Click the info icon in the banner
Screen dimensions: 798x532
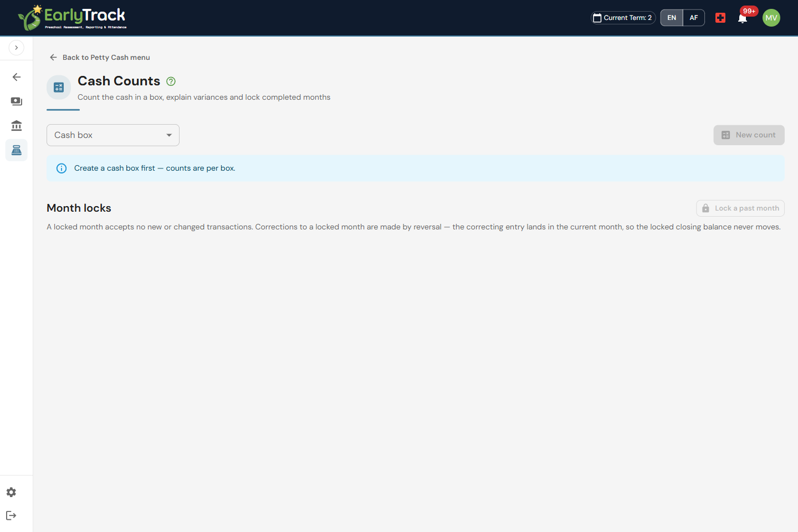pyautogui.click(x=62, y=168)
